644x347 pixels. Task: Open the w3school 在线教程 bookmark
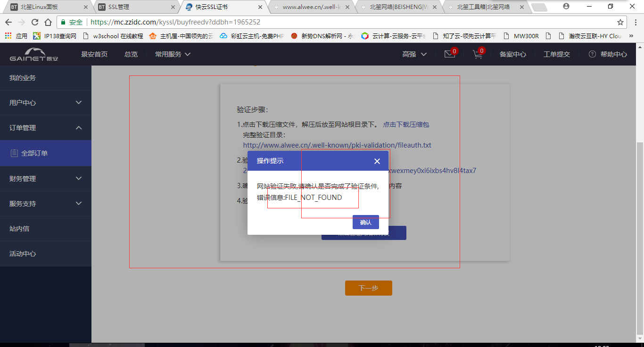(x=113, y=36)
